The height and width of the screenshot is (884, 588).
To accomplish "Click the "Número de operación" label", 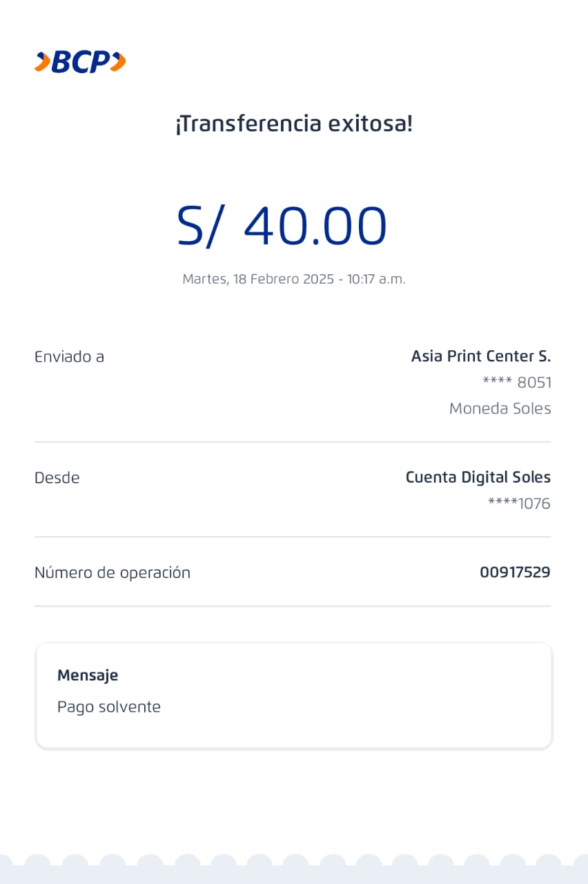I will [x=112, y=573].
